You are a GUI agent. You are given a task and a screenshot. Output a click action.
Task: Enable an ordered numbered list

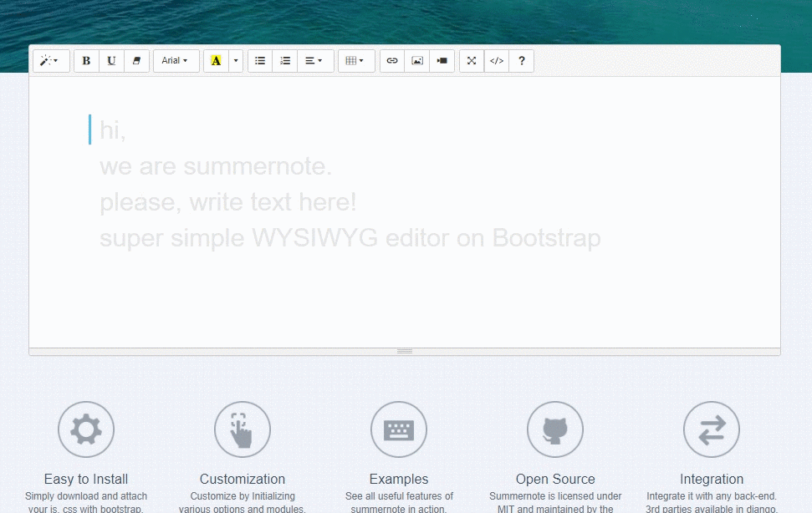[284, 60]
